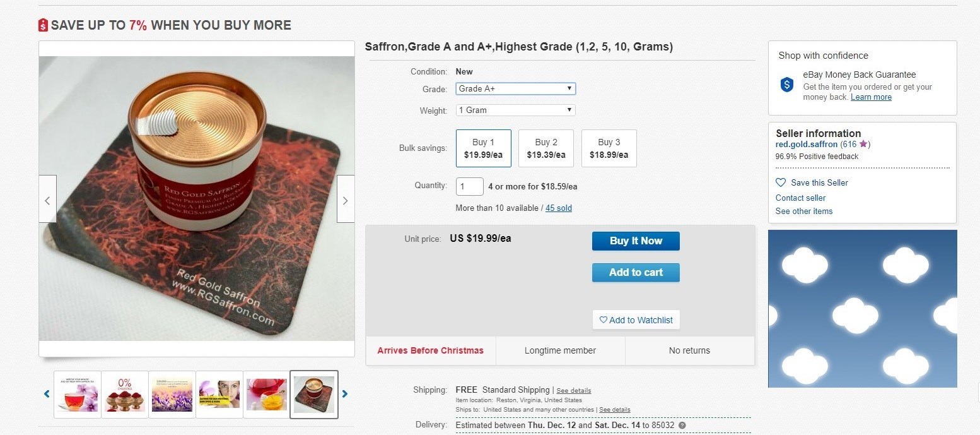Click the heart icon beside Save this Seller
The image size is (980, 435).
tap(781, 182)
